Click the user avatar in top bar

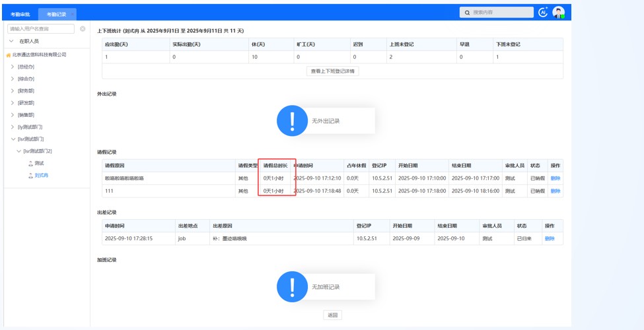coord(559,13)
